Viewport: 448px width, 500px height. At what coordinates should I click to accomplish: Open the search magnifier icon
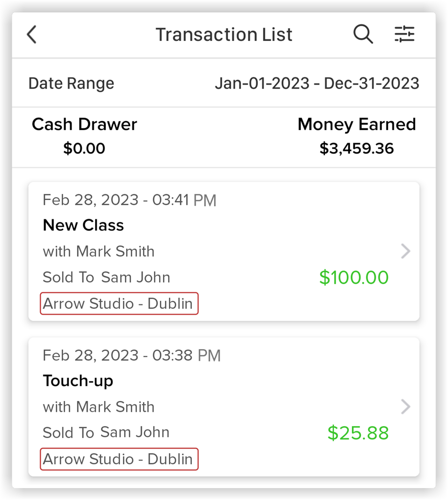click(x=363, y=34)
